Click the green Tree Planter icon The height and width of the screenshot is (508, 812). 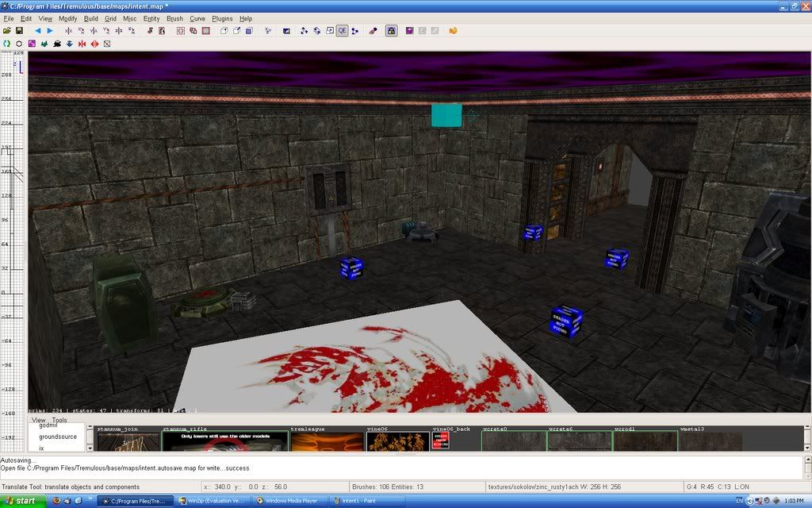pos(44,44)
